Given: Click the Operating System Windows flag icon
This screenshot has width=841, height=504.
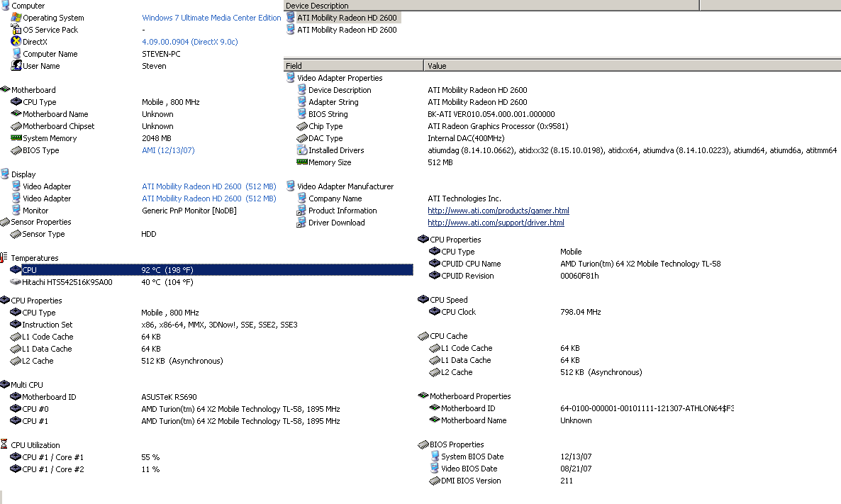Looking at the screenshot, I should (16, 17).
